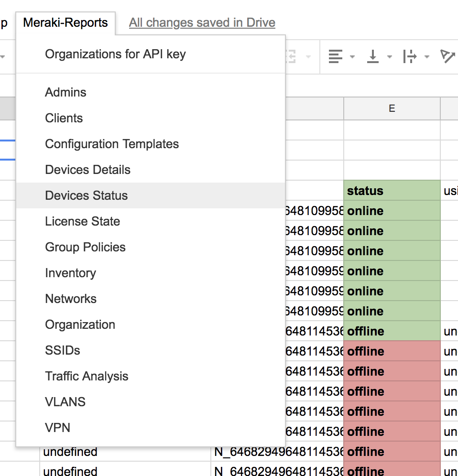Click the Networks menu entry
The height and width of the screenshot is (476, 458).
[x=70, y=299]
